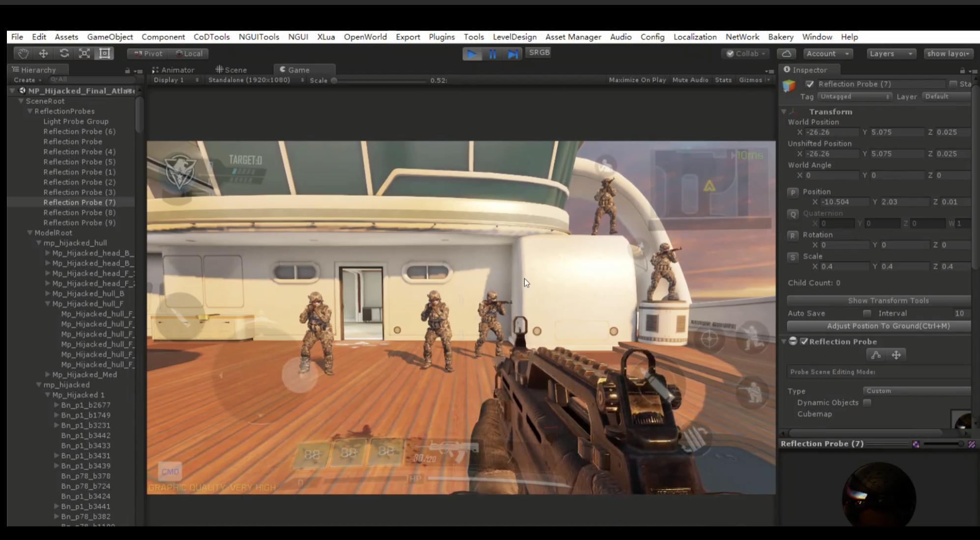Open the Account dropdown
The image size is (980, 540).
(x=828, y=54)
